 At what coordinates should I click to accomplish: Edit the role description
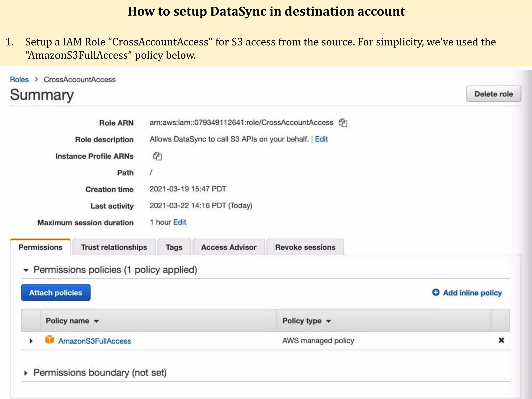coord(321,139)
